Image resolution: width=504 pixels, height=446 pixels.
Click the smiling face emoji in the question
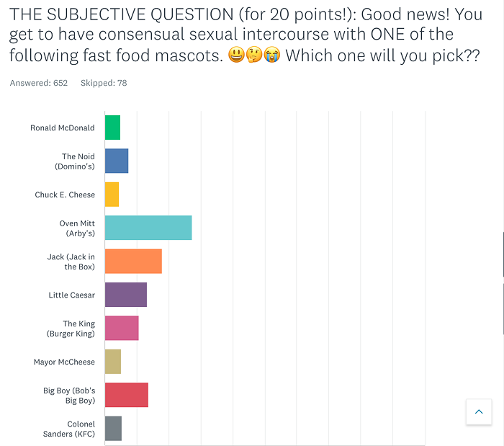click(x=236, y=55)
